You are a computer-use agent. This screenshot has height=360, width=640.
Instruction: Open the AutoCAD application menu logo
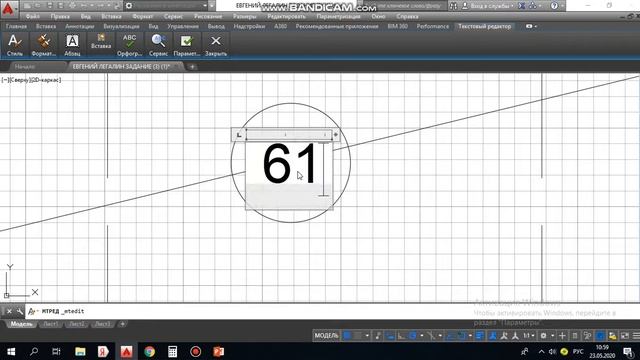tap(9, 8)
